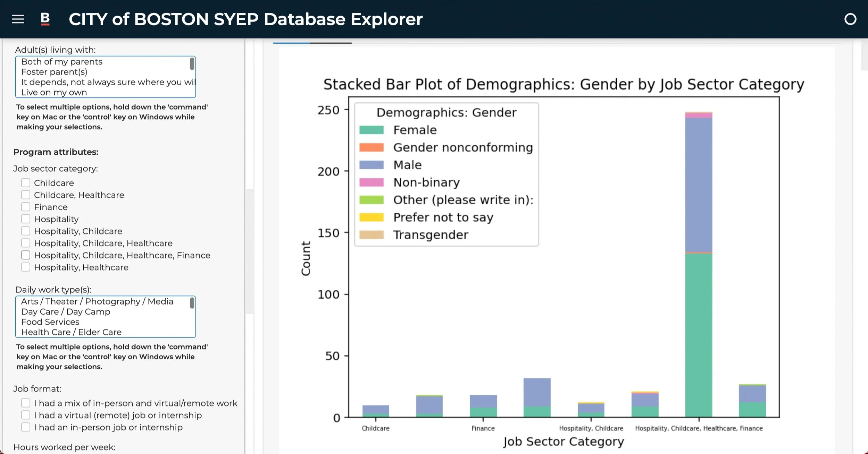Select 'Food Services' daily work type
868x454 pixels.
(x=50, y=322)
